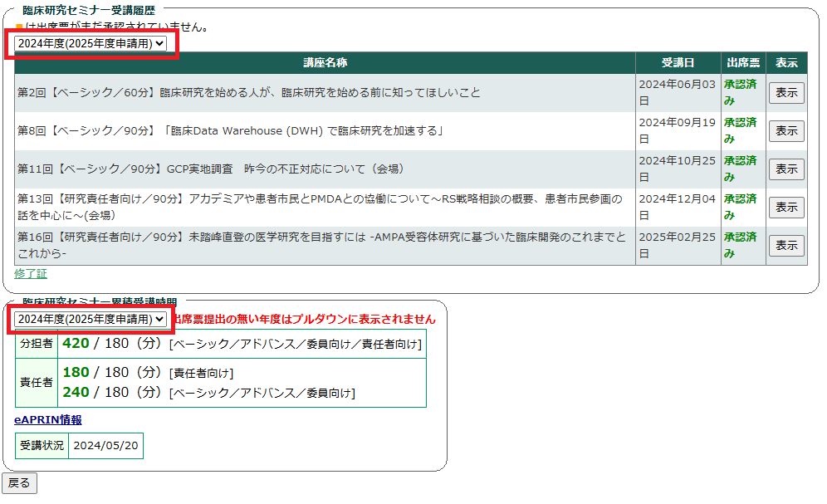Select the 第2回 seminar title text
Viewport: 827px width, 504px height.
[x=248, y=93]
